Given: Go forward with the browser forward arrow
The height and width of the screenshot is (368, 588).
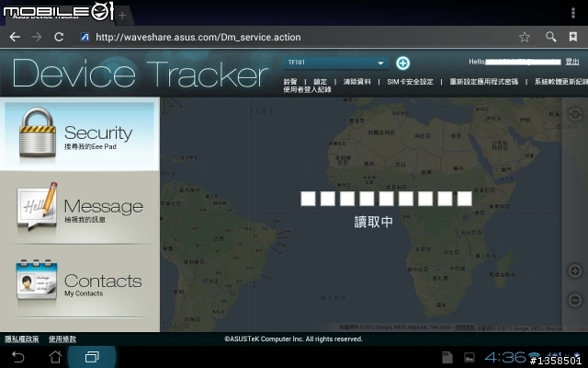Looking at the screenshot, I should pyautogui.click(x=37, y=37).
